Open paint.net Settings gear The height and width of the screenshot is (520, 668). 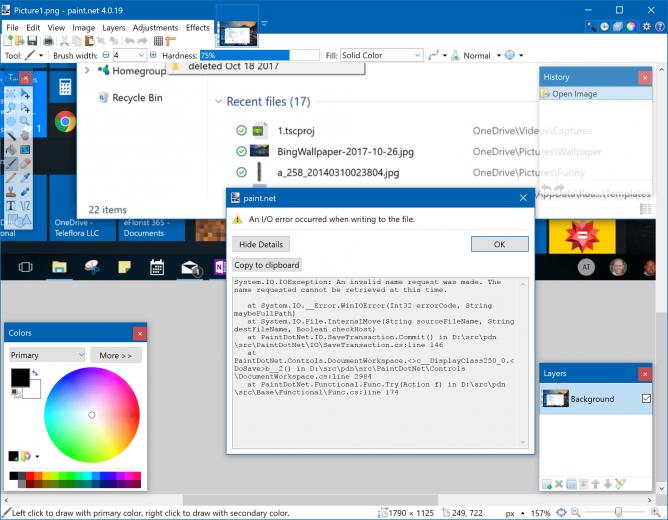tap(646, 26)
